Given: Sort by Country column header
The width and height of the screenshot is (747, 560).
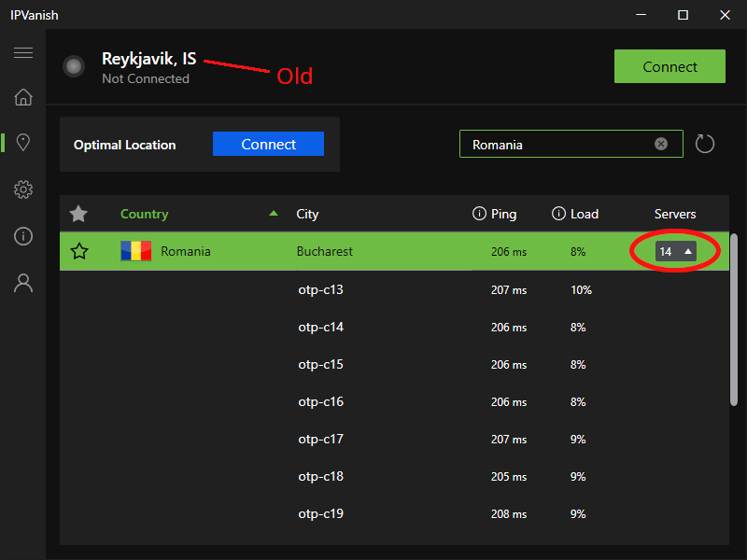Looking at the screenshot, I should [x=145, y=214].
